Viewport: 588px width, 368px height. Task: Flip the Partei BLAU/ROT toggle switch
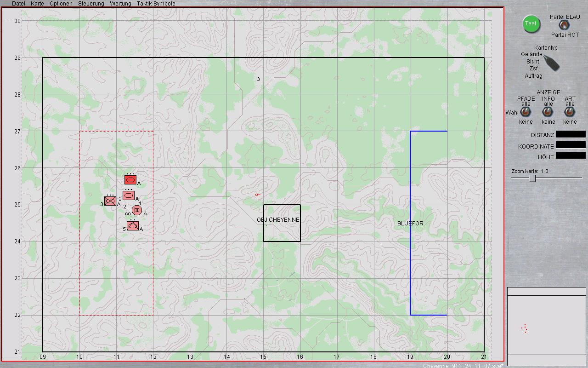point(562,25)
